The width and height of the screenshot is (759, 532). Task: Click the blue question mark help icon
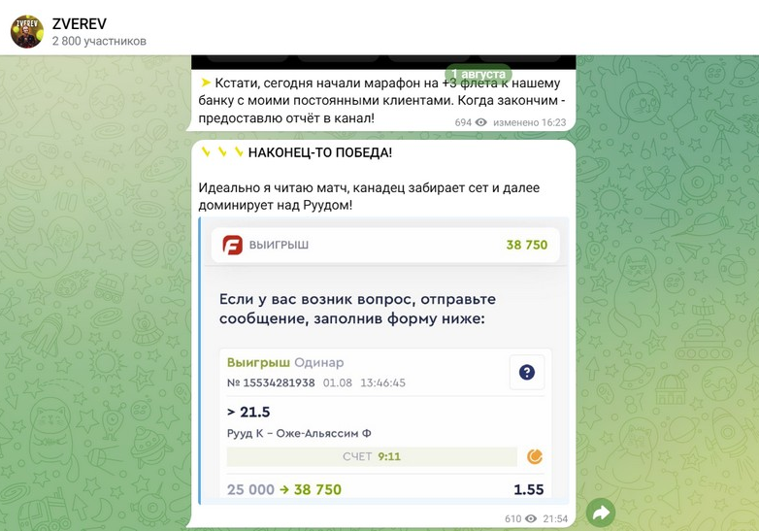click(527, 372)
